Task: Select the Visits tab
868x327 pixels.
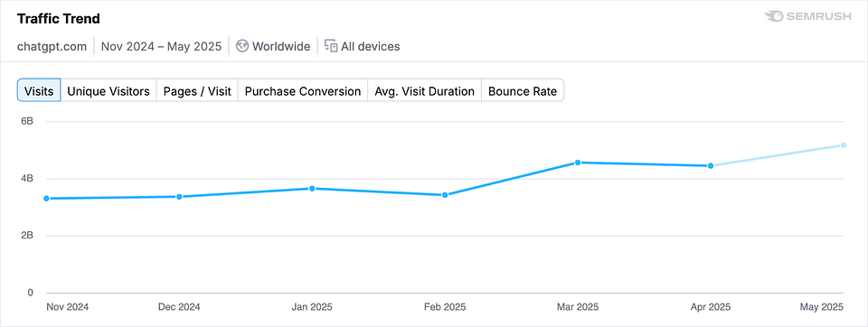Action: pyautogui.click(x=39, y=90)
